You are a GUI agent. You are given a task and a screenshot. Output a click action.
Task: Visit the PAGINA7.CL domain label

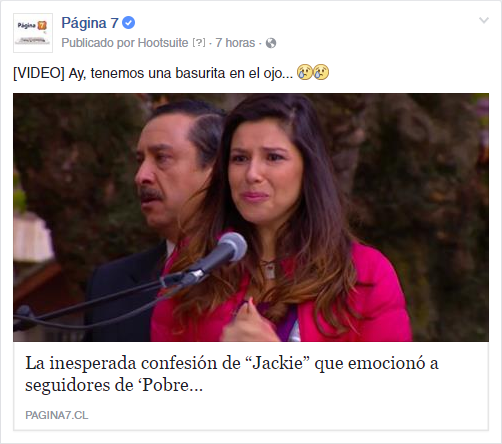57,415
